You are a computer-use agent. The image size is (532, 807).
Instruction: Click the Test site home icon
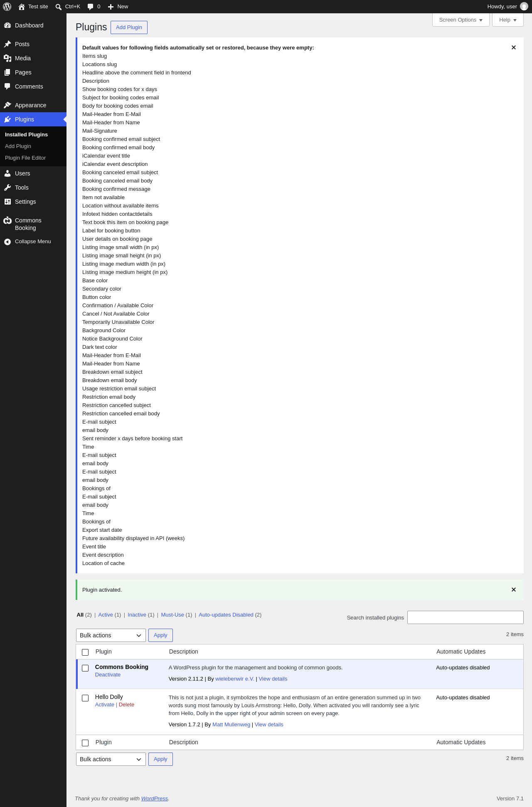(22, 7)
